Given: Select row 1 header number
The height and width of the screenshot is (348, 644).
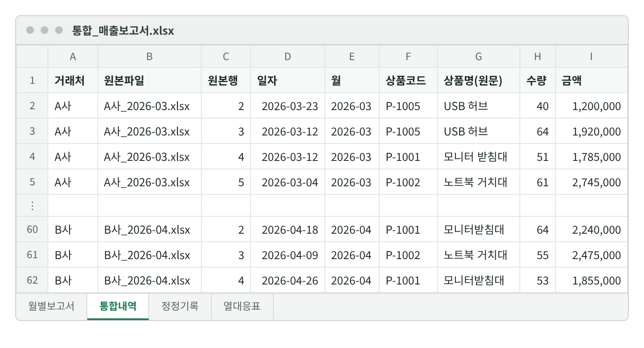Looking at the screenshot, I should coord(32,80).
